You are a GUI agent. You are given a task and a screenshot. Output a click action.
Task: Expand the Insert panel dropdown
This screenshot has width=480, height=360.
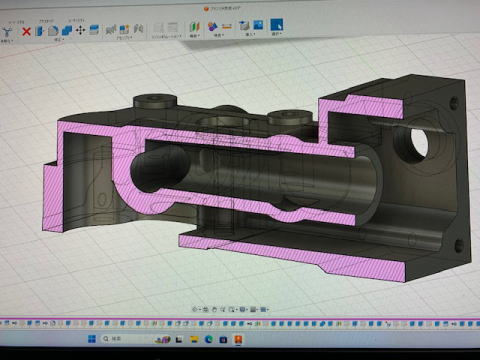pyautogui.click(x=250, y=34)
